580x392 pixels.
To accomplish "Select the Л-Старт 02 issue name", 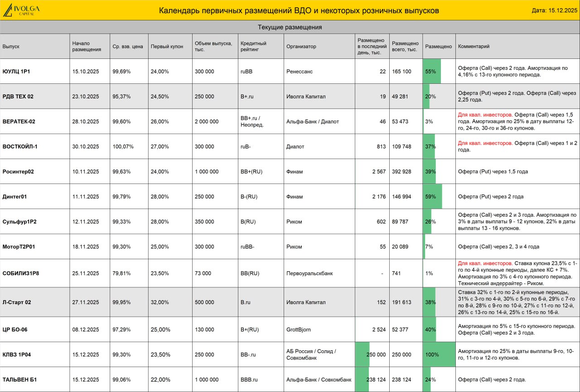I will pos(17,302).
